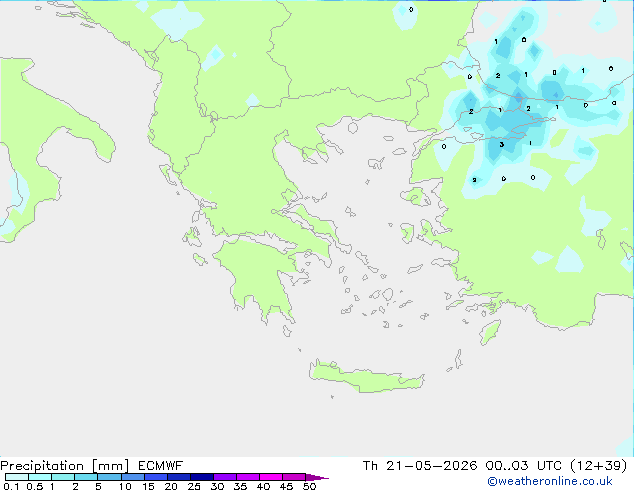Click the '50' legend scale number
This screenshot has width=634, height=490.
[309, 486]
